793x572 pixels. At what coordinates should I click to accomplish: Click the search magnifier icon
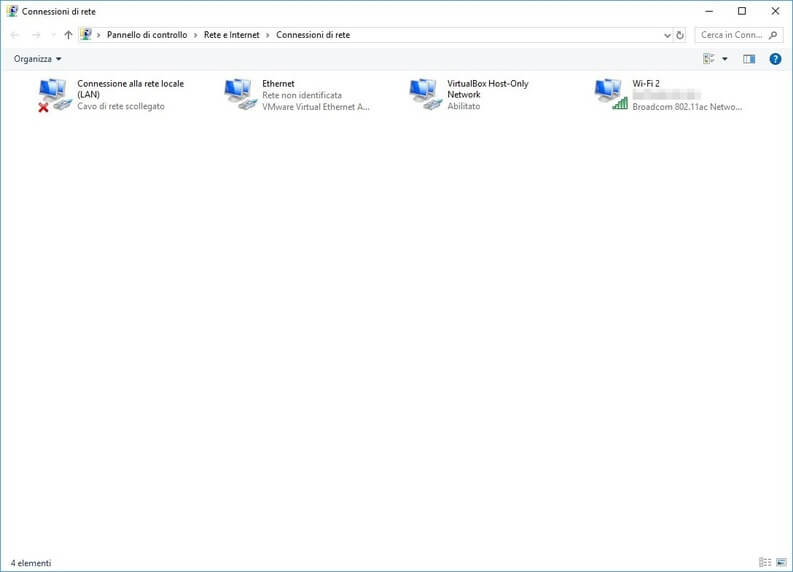(x=773, y=35)
